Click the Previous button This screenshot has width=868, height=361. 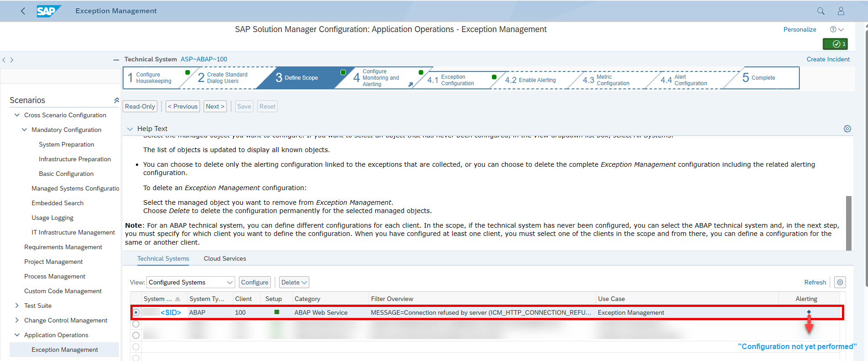(x=183, y=106)
